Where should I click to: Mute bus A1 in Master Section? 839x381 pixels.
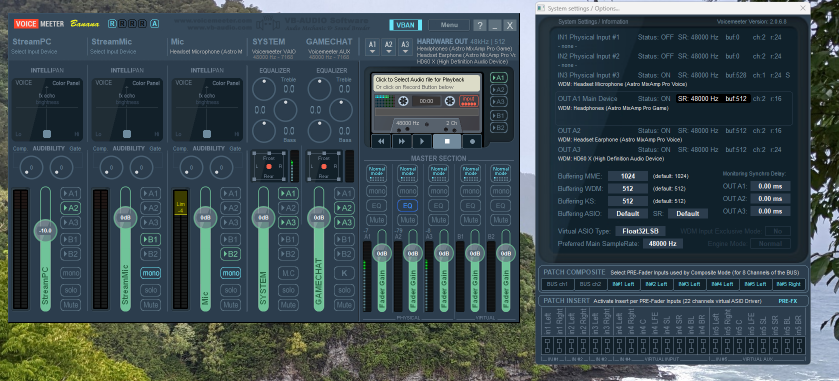377,219
